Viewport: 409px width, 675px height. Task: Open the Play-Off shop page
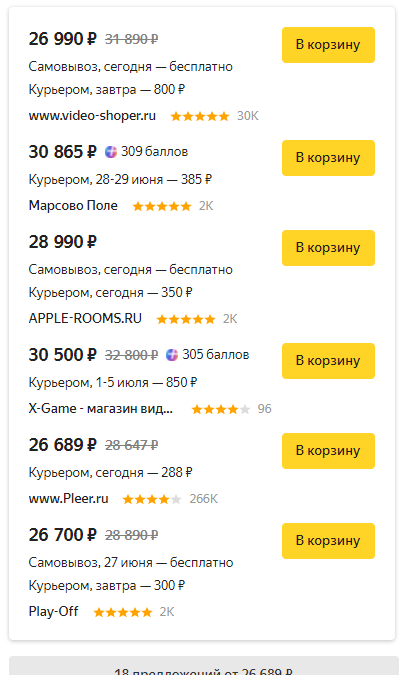[53, 611]
